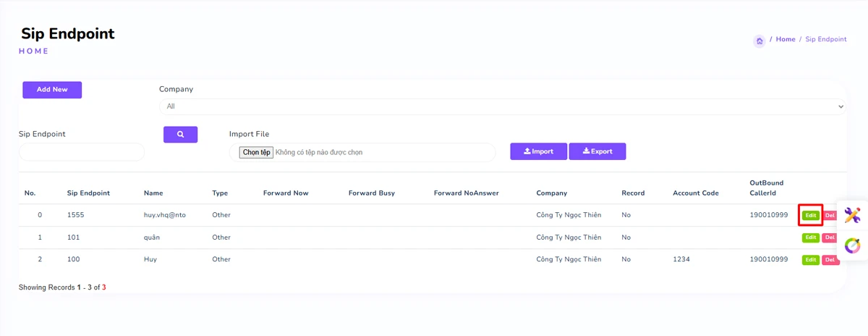Edit the 100 Huy endpoint

(810, 259)
